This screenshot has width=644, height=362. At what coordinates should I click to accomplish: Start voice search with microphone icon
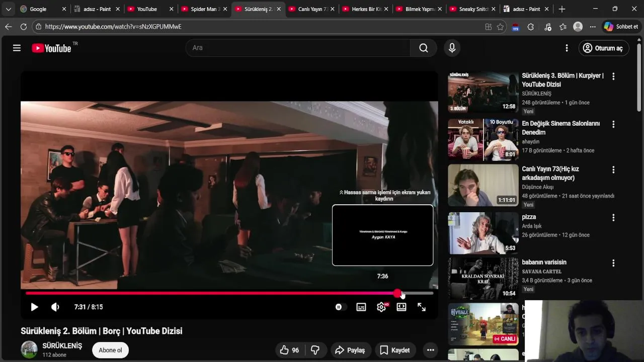[x=452, y=48]
